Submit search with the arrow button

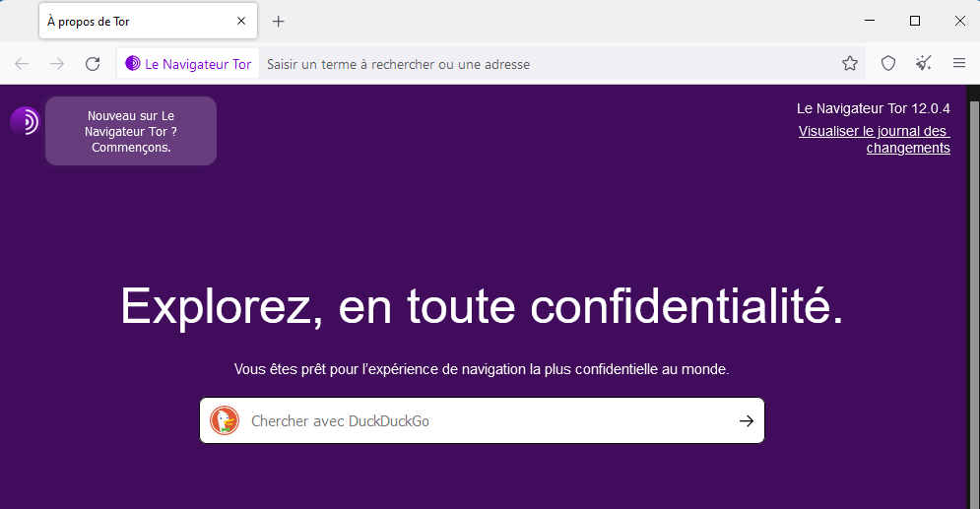point(747,421)
